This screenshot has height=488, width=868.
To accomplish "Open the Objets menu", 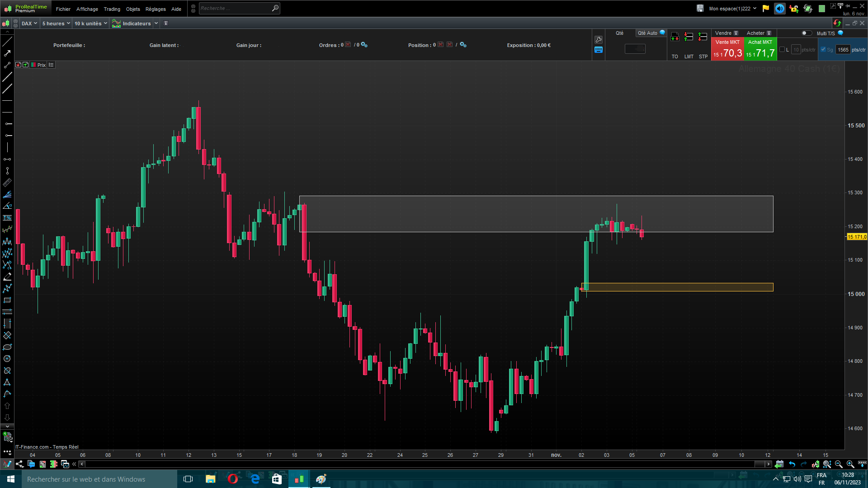I will coord(133,9).
